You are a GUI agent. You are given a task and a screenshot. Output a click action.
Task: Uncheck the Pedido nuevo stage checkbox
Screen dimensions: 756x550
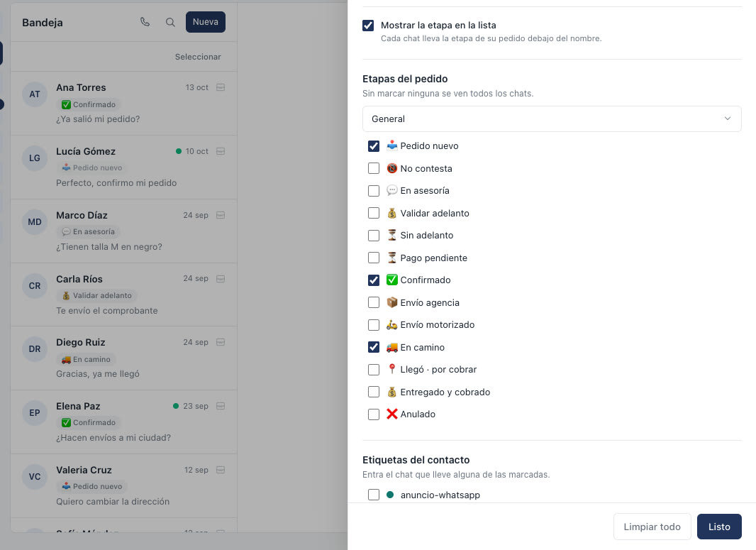coord(374,146)
